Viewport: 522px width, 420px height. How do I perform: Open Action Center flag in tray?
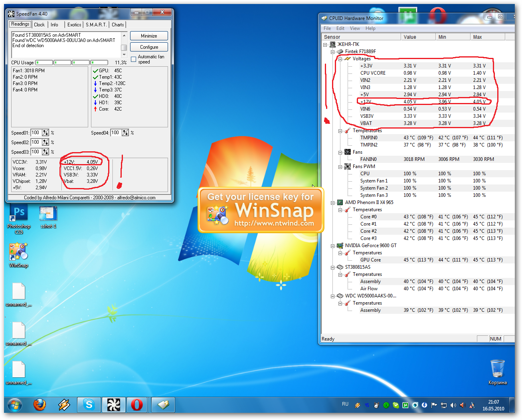(434, 405)
